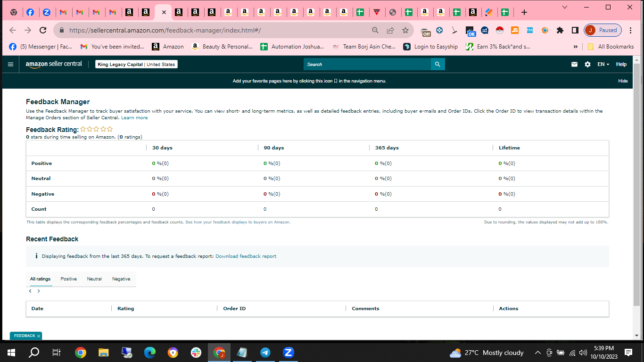Click the Date column header
This screenshot has height=362, width=644.
click(x=37, y=309)
